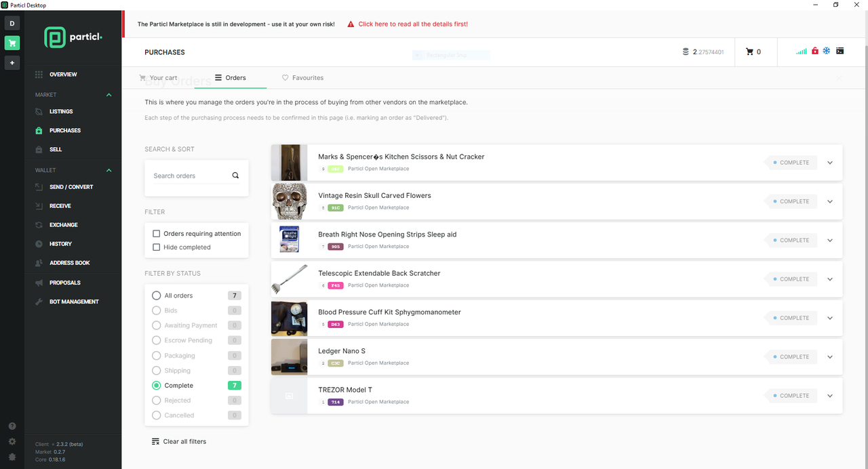Screen dimensions: 868x469
Task: Select the Complete status radio
Action: coord(157,386)
